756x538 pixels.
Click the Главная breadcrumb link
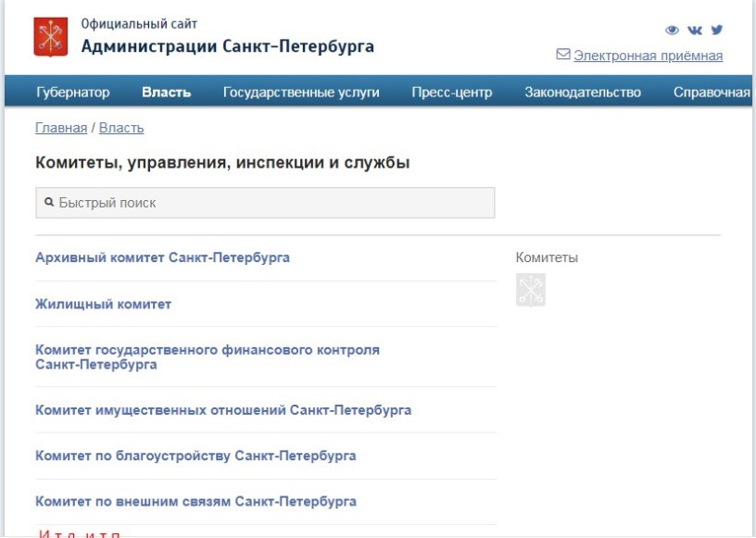(61, 128)
